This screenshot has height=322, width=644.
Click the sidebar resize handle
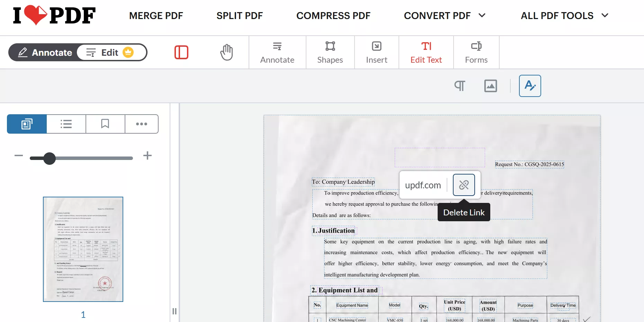click(x=175, y=311)
